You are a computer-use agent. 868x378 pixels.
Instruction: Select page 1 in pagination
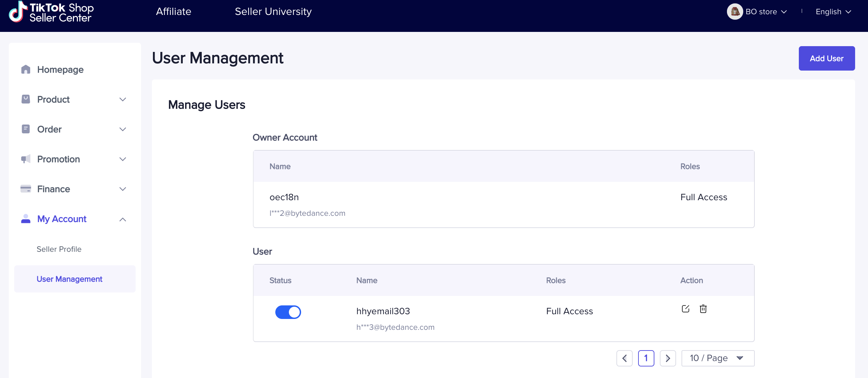pos(646,358)
